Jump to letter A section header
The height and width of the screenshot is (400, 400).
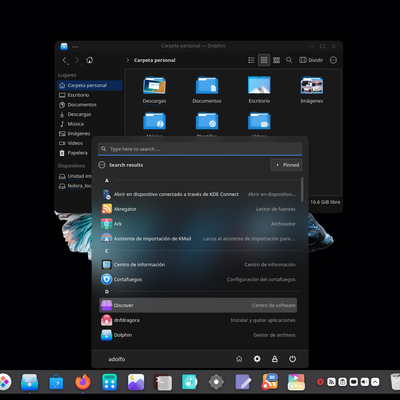coord(107,180)
